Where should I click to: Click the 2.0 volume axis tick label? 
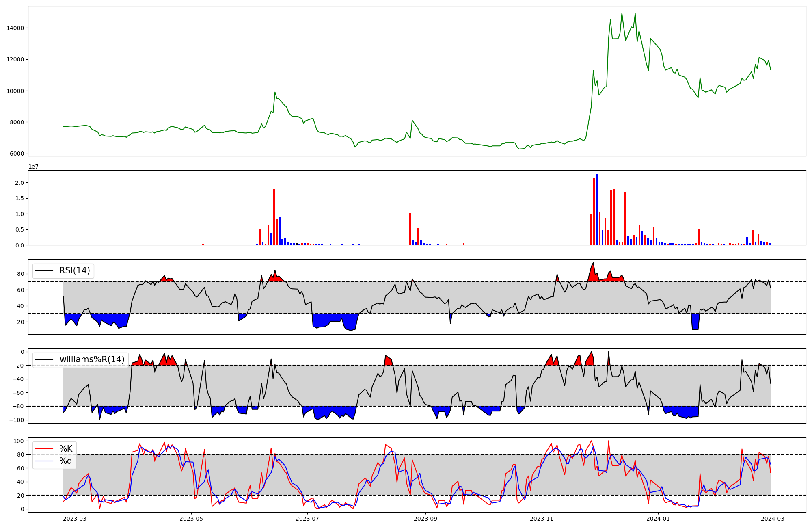pyautogui.click(x=19, y=183)
